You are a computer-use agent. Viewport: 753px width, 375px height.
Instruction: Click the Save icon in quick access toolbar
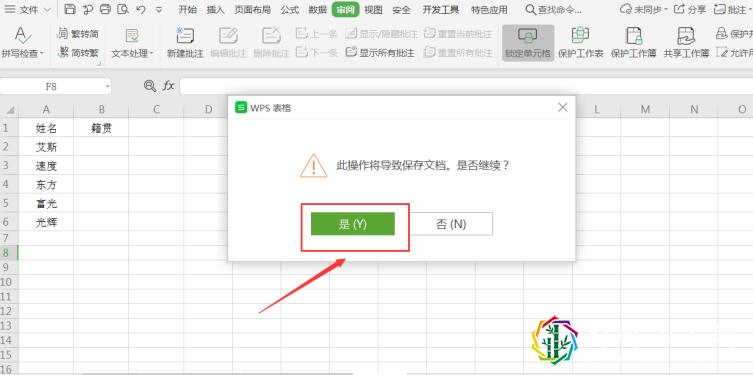(70, 9)
